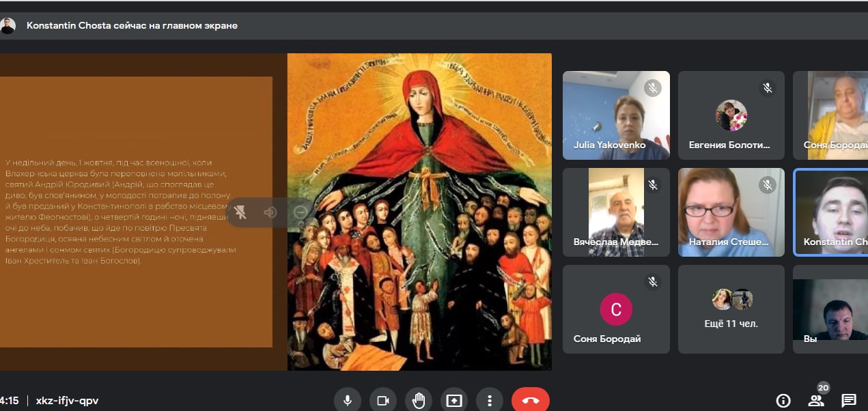Raise your hand in the meeting
Screen dimensions: 868x411
(x=419, y=400)
